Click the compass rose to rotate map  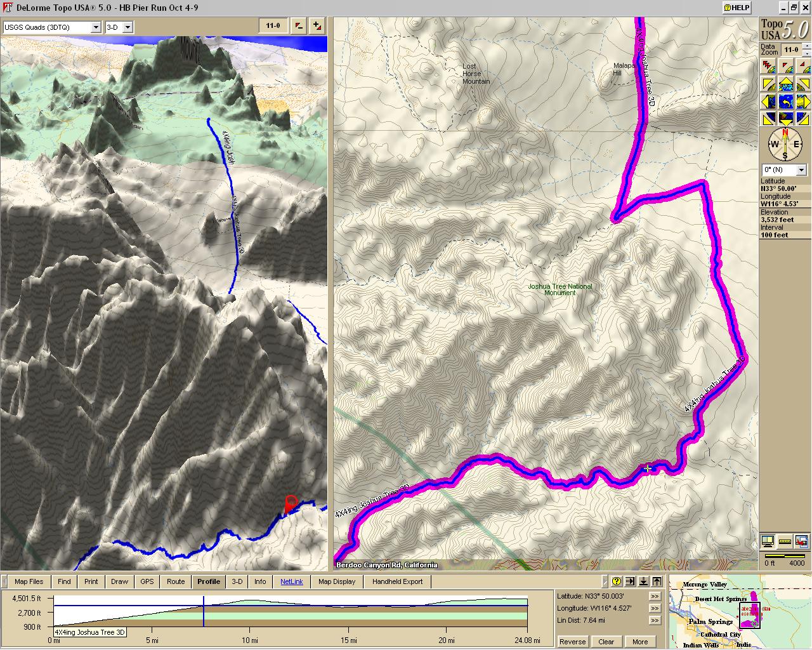(785, 145)
